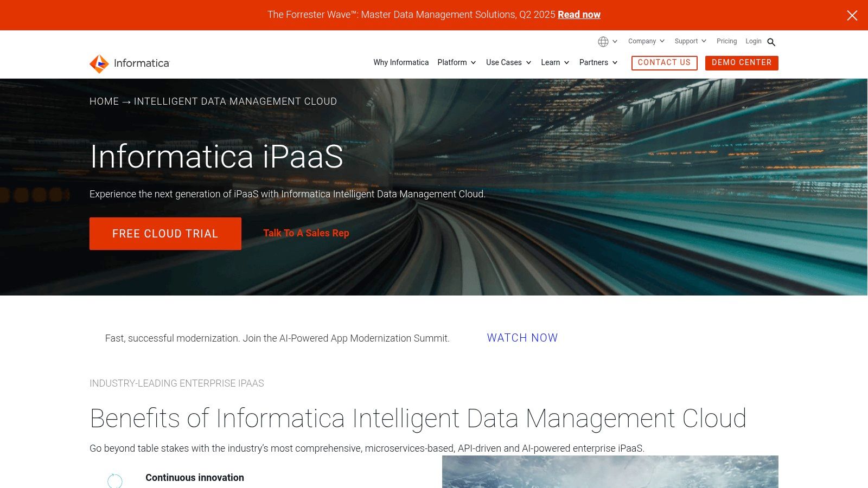Click the Informatica wordmark text
Screen dimensions: 868x488
(142, 63)
